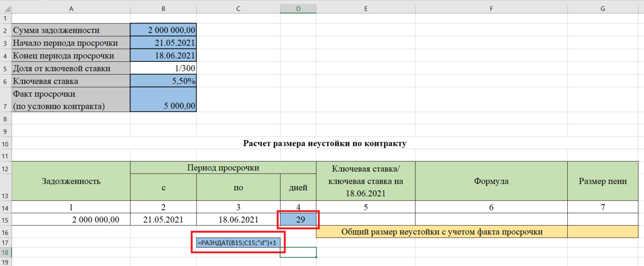Click the 'дней' sub-header cell
Viewport: 644px width, 266px height.
point(298,188)
